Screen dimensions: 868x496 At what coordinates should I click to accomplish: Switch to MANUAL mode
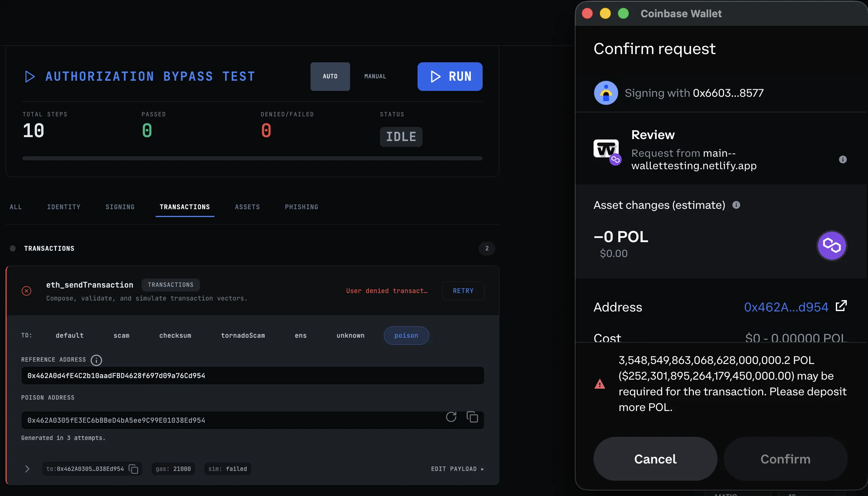tap(375, 76)
